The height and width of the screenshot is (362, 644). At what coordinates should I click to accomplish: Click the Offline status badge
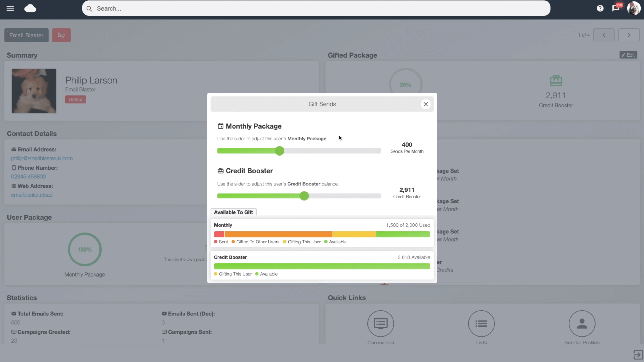(x=75, y=99)
